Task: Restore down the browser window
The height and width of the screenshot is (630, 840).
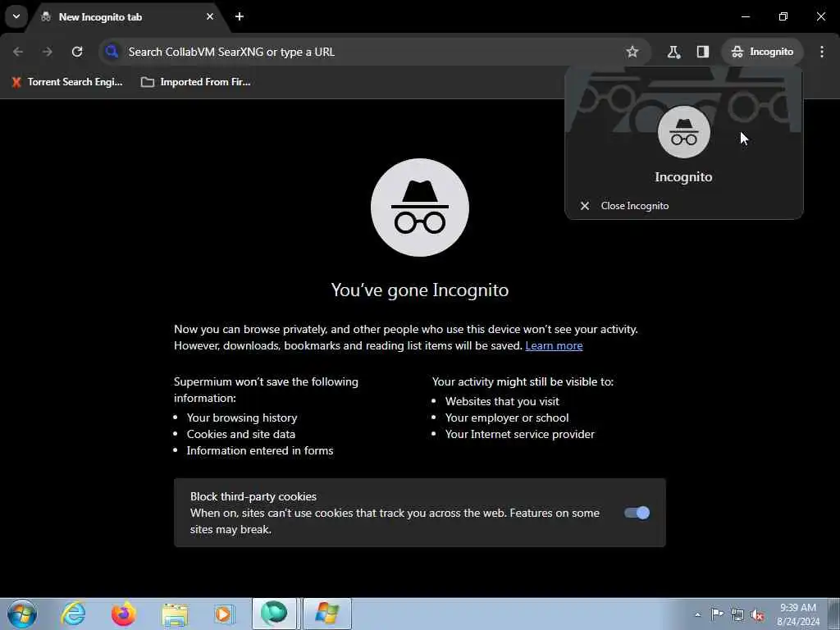Action: [783, 16]
